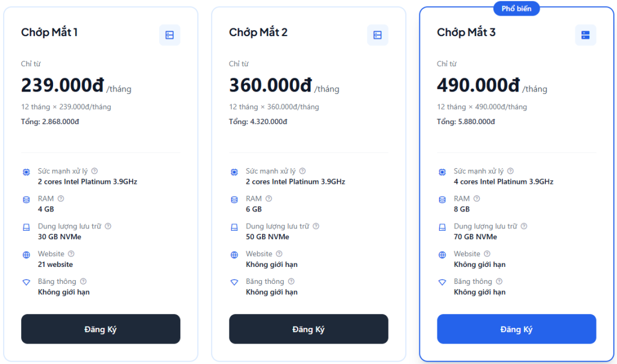Image resolution: width=617 pixels, height=364 pixels.
Task: Click help icon next to RAM in Chớp Mắt 3
Action: click(477, 198)
